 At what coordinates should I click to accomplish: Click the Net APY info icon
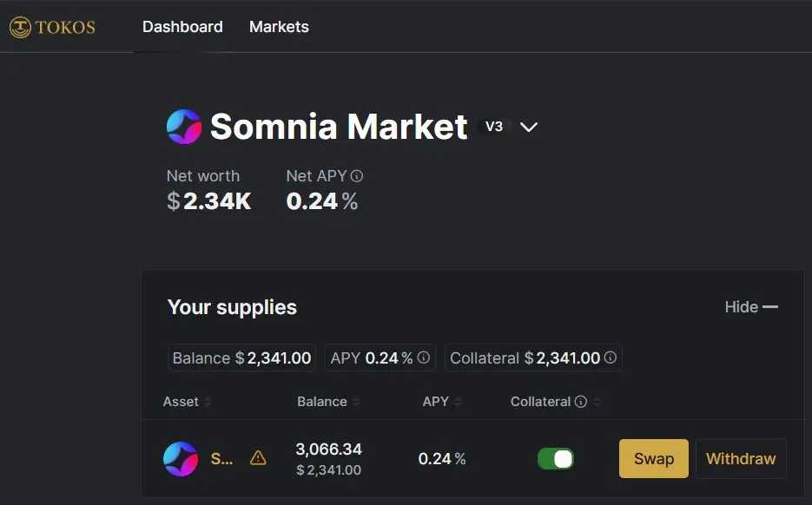pos(357,176)
